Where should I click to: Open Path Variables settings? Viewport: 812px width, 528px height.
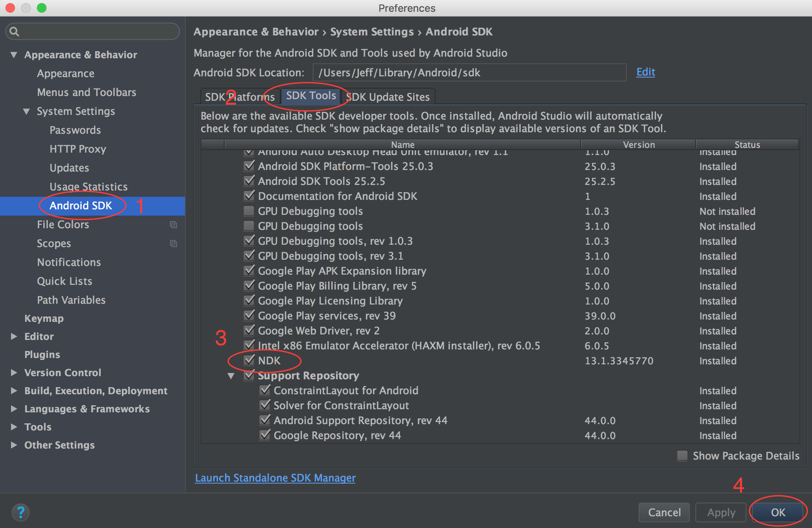(71, 300)
